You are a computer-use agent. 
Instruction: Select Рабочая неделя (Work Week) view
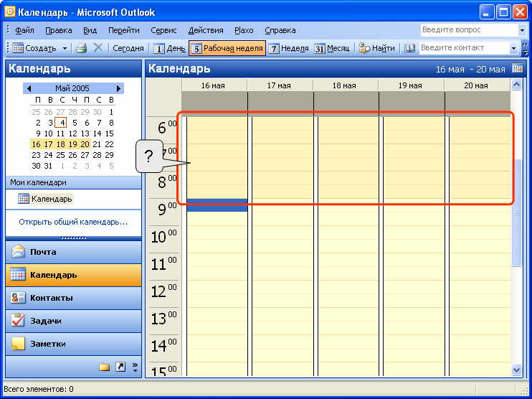pyautogui.click(x=227, y=48)
